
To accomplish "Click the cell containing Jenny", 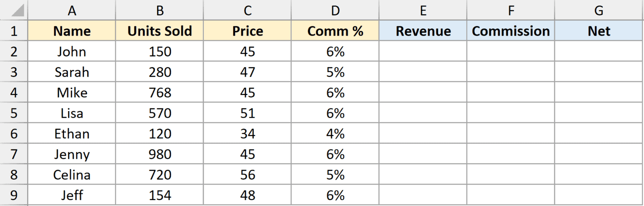I will coord(72,154).
